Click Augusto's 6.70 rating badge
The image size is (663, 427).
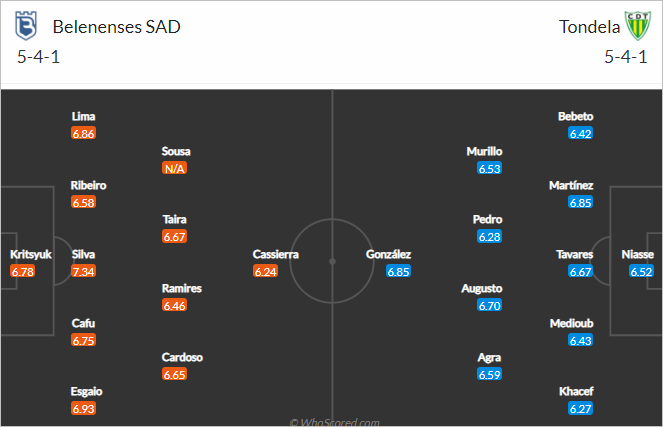490,306
